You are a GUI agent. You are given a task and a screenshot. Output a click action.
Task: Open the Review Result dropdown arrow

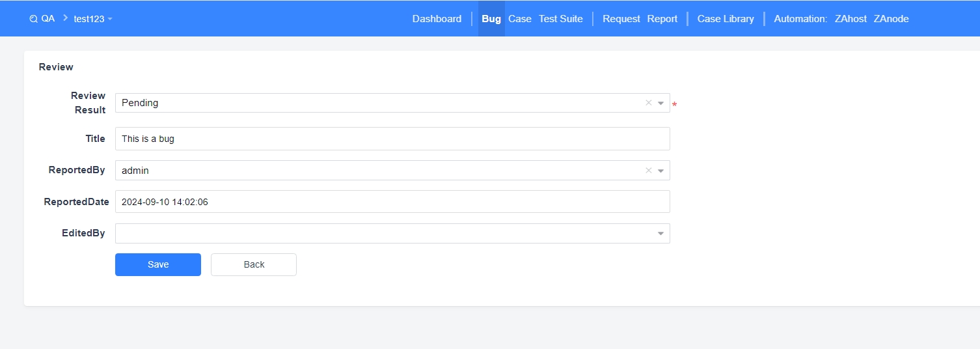click(x=660, y=103)
